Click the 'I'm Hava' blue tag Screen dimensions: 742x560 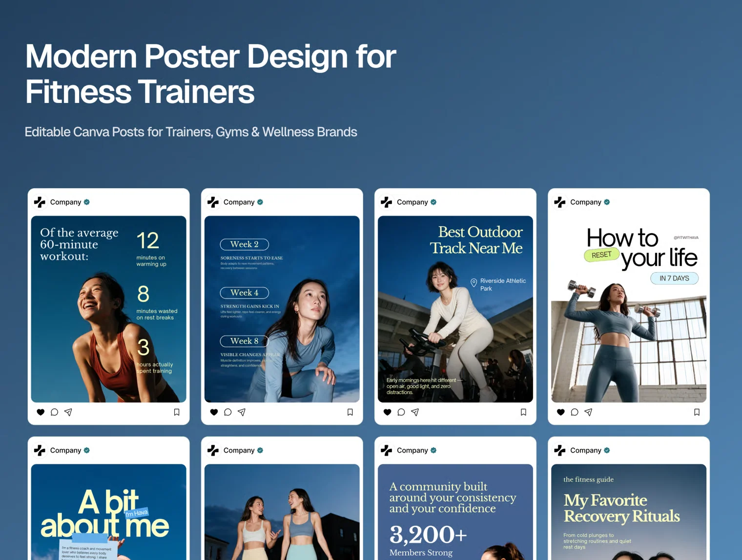137,513
